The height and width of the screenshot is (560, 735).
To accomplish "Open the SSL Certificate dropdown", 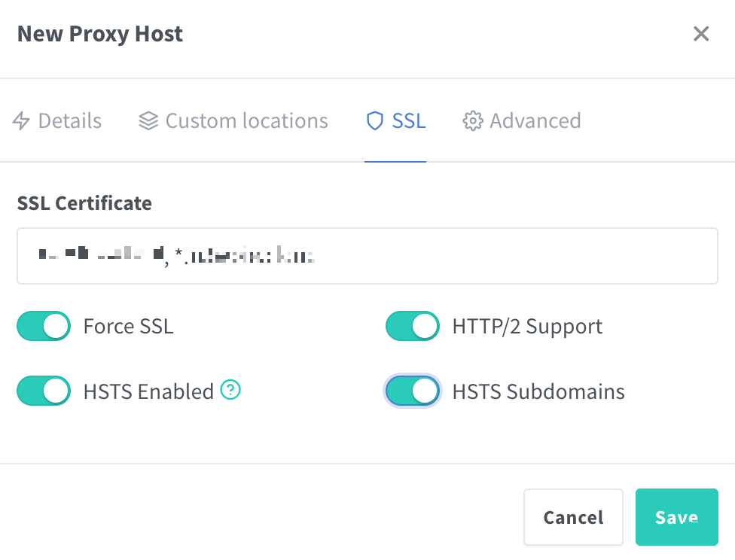I will (367, 256).
